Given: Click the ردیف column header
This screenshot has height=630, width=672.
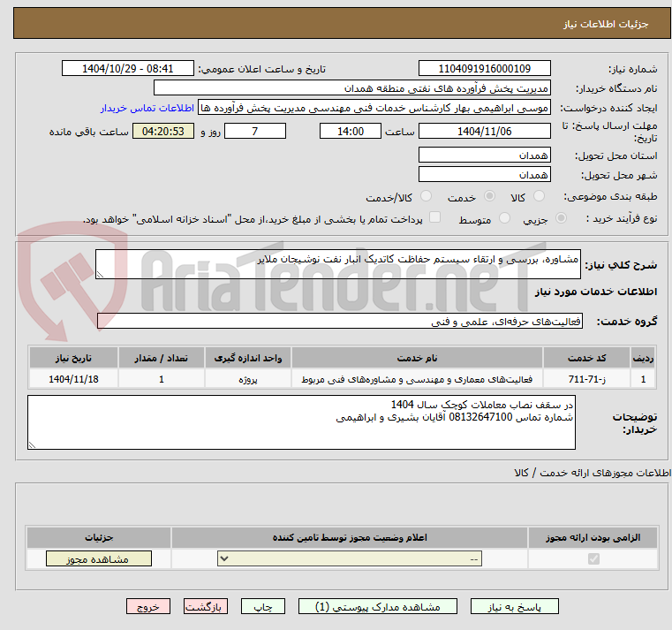Looking at the screenshot, I should 643,358.
